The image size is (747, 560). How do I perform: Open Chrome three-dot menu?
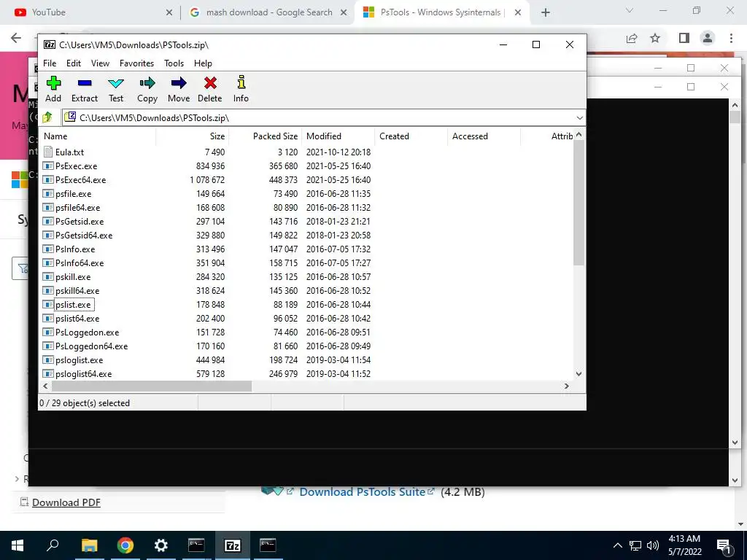731,38
